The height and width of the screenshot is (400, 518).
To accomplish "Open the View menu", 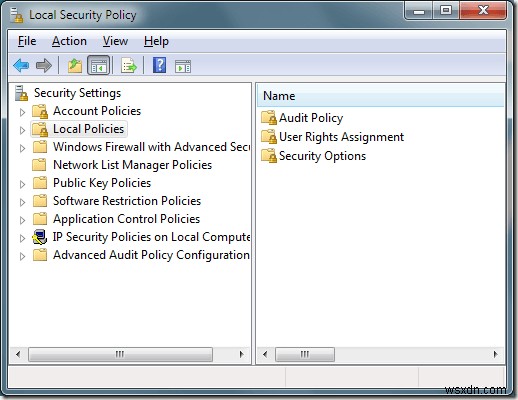I will tap(115, 41).
